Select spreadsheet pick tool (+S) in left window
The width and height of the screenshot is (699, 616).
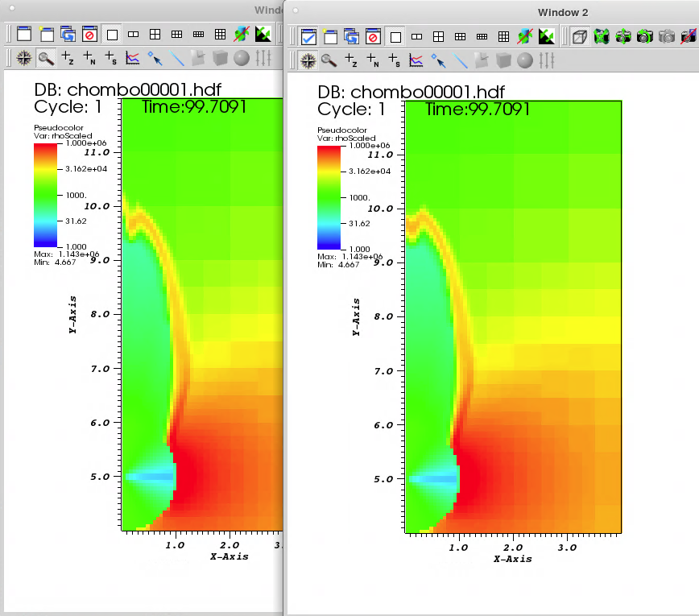pyautogui.click(x=111, y=58)
